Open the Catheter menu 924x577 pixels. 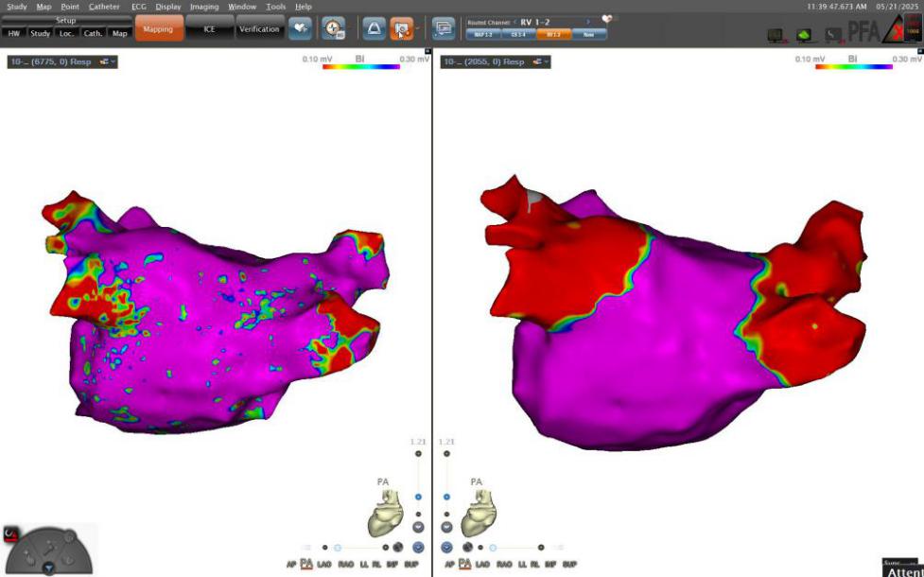104,7
